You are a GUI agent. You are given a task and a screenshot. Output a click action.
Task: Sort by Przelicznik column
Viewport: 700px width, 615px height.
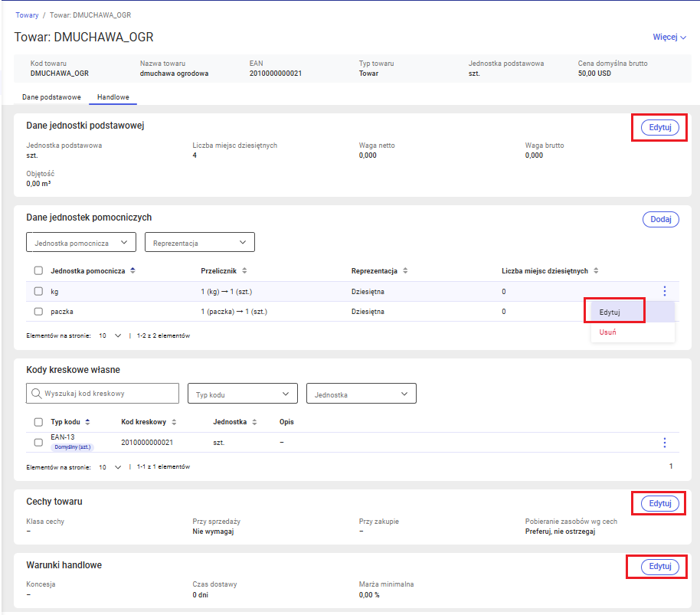tap(244, 270)
